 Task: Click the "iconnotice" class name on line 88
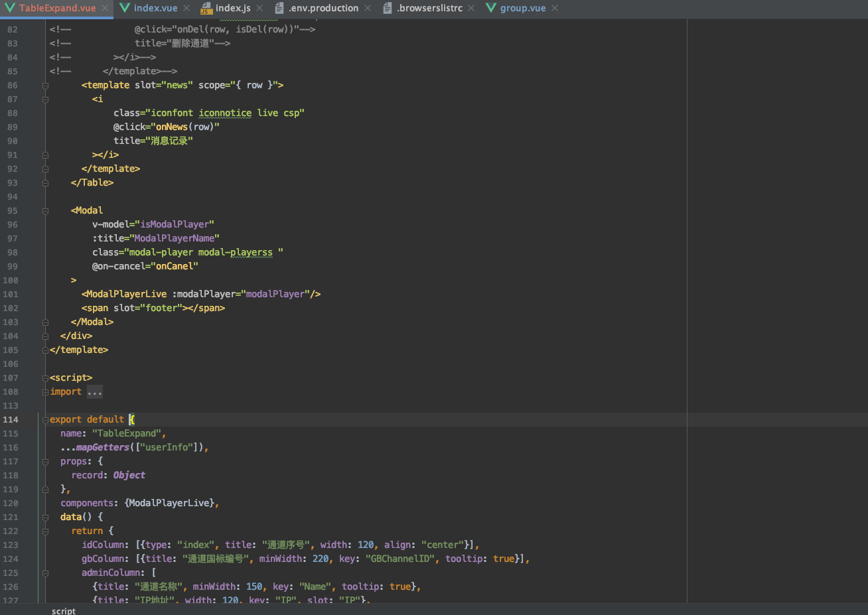click(x=225, y=113)
